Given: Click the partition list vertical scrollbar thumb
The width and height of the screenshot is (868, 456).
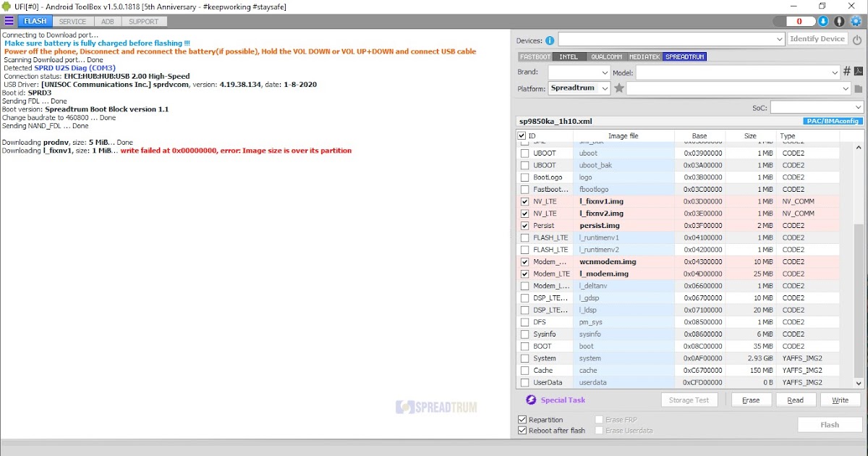Looking at the screenshot, I should point(859,300).
